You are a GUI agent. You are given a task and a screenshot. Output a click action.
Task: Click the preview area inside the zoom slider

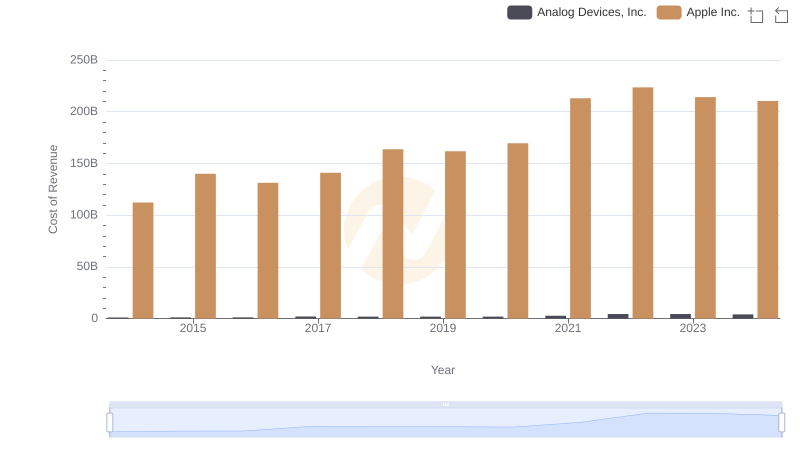[x=445, y=423]
